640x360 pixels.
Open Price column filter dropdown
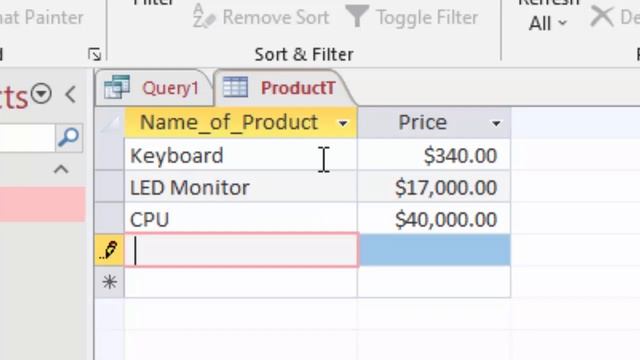click(496, 123)
